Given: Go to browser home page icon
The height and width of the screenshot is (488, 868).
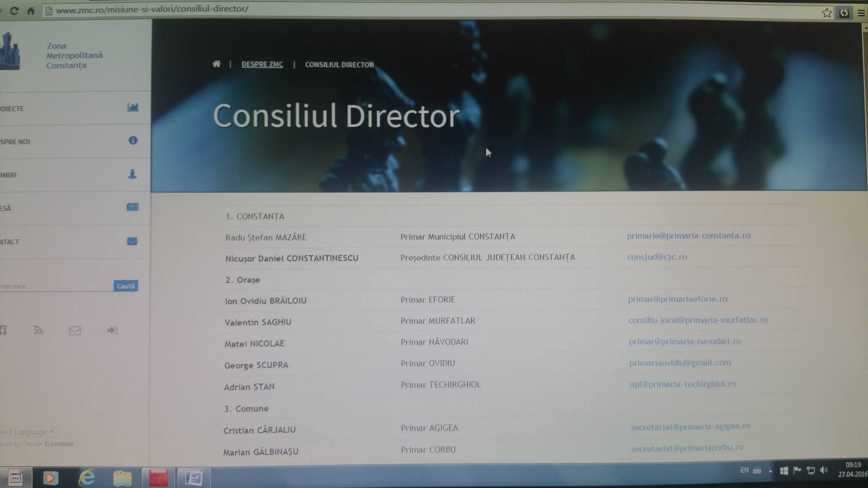Looking at the screenshot, I should [31, 11].
